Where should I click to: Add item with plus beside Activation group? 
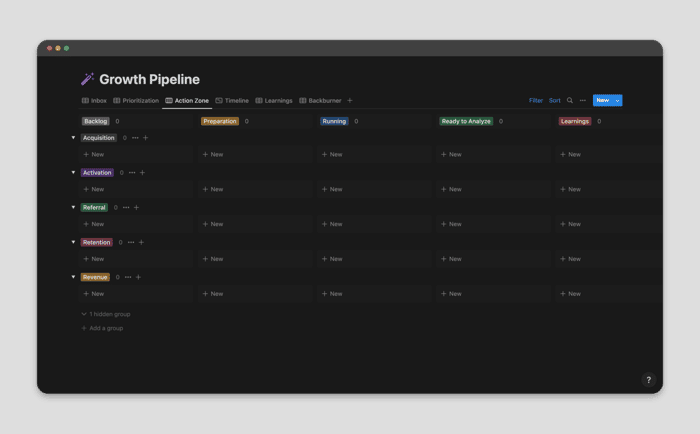click(142, 173)
